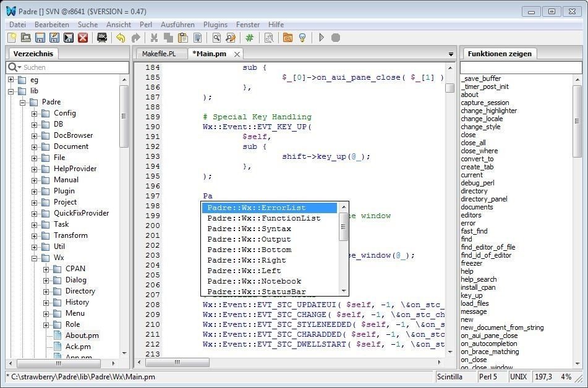The image size is (588, 388).
Task: Click the abc spell-check toolbar icon
Action: (x=102, y=38)
